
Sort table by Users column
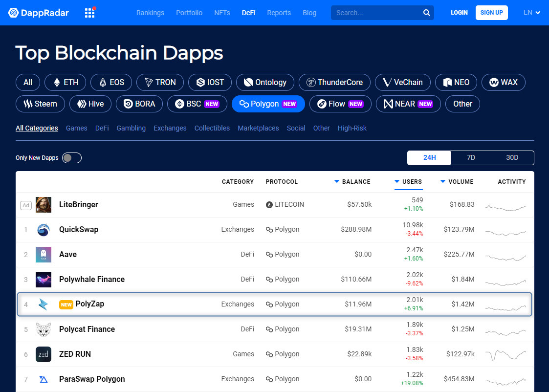coord(408,182)
